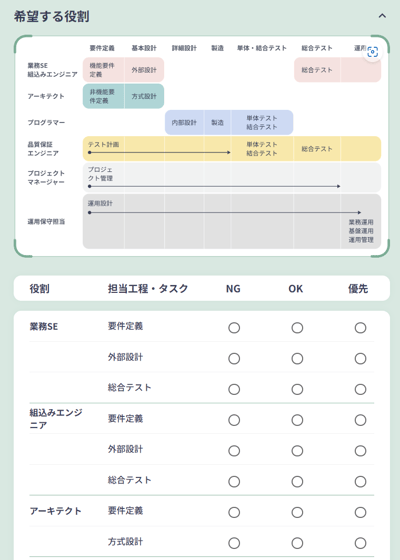This screenshot has height=560, width=400.
Task: Select OK for 組込みエンジニア 外部設計
Action: [297, 451]
